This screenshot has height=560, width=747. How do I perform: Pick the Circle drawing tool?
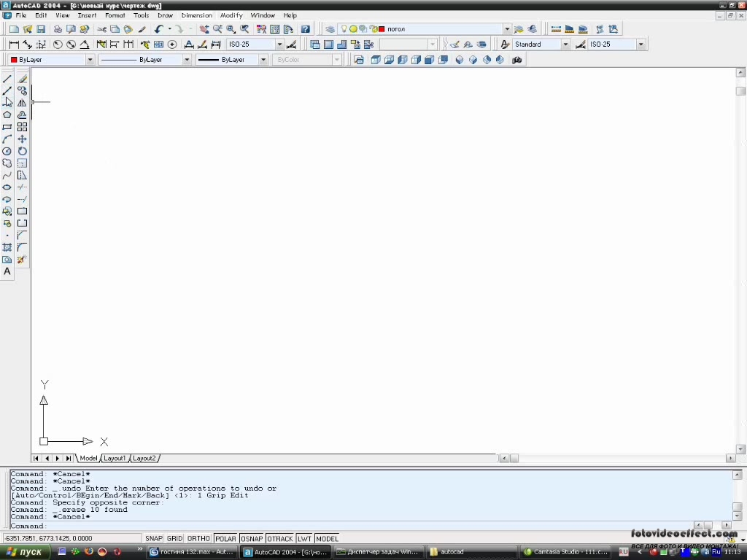pyautogui.click(x=7, y=151)
